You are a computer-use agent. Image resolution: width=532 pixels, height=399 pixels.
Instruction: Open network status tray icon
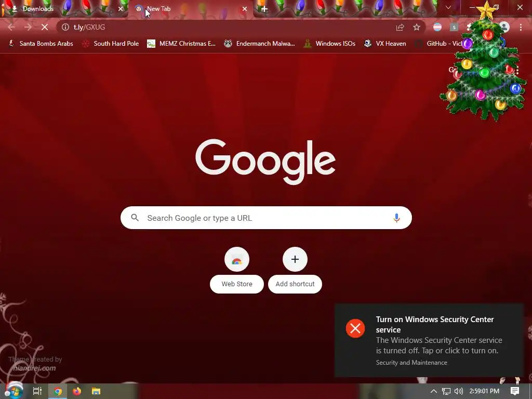point(446,391)
